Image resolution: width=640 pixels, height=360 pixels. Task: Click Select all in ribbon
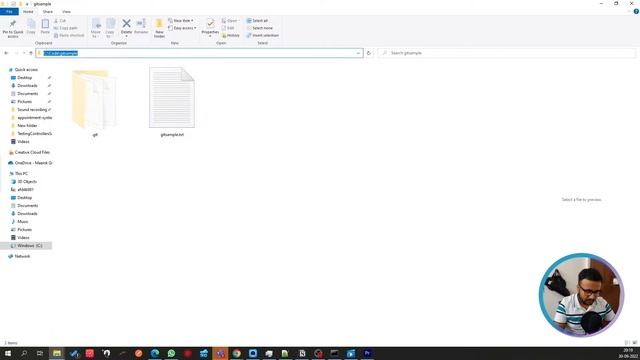pos(258,21)
